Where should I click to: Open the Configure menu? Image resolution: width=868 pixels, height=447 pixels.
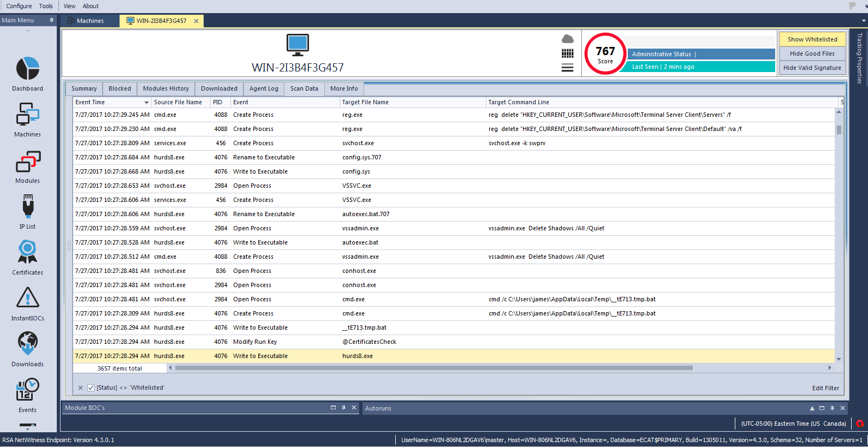point(19,6)
